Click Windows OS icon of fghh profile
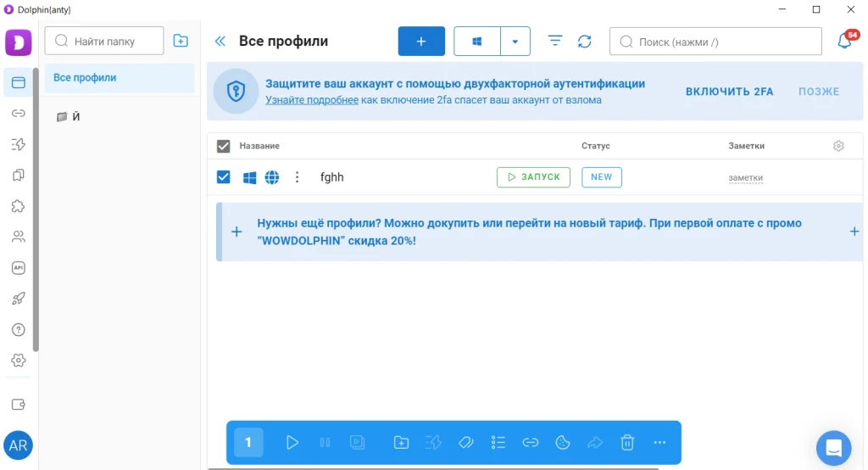Viewport: 868px width, 470px height. pyautogui.click(x=250, y=177)
